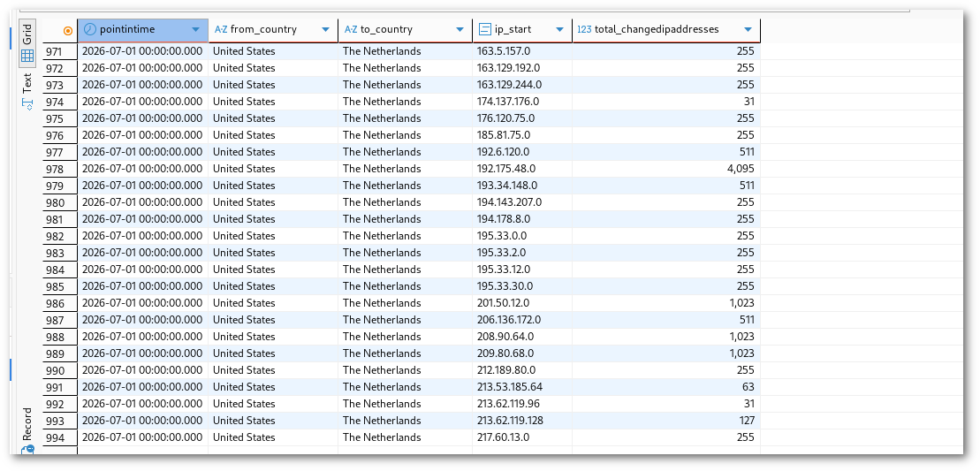Select the pointintime column header
980x471 pixels.
click(x=142, y=30)
